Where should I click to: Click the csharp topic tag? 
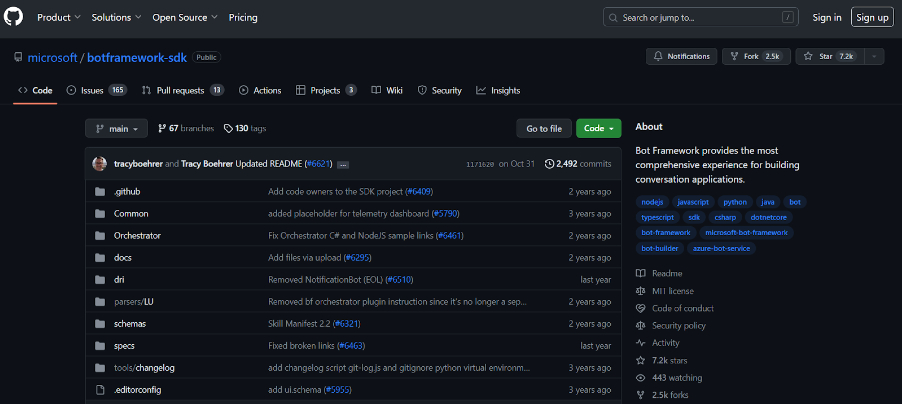724,218
